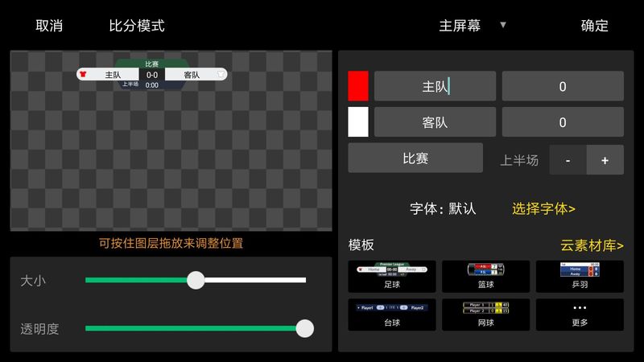Change the 客队 score value field
The width and height of the screenshot is (644, 362).
(563, 122)
